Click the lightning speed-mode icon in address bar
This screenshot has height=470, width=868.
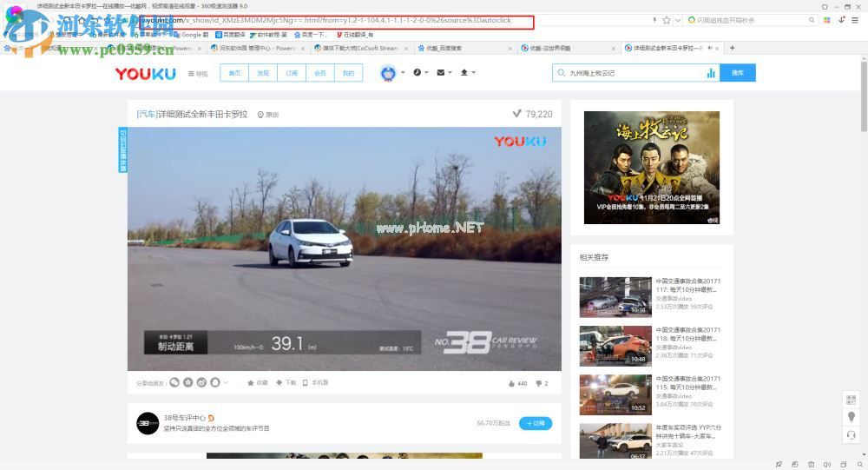pyautogui.click(x=654, y=20)
